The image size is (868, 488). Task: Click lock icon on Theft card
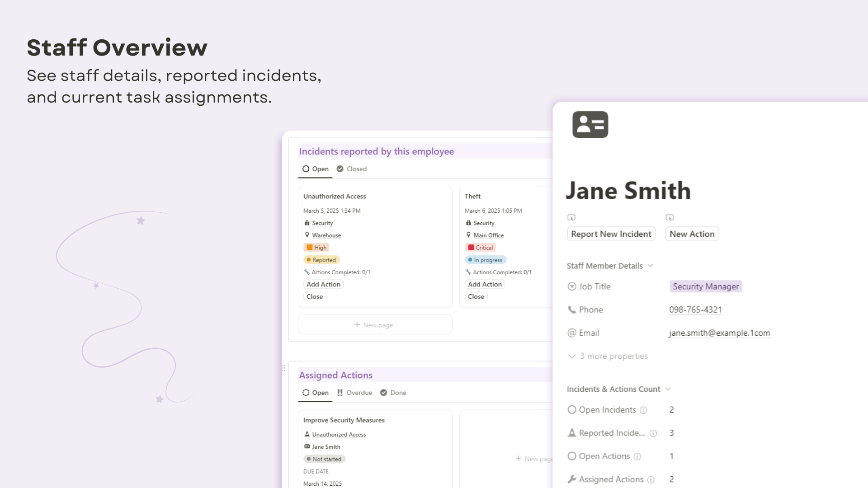coord(468,223)
